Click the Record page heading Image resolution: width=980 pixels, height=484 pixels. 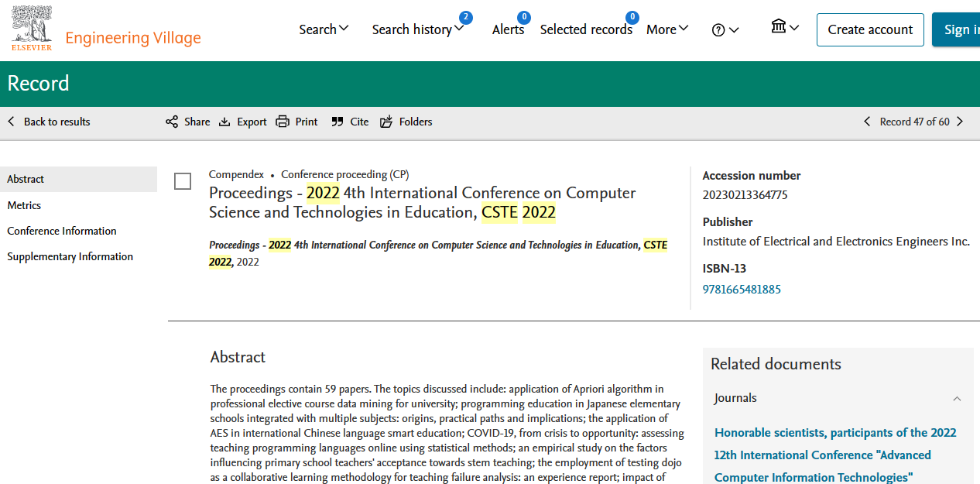click(x=38, y=84)
